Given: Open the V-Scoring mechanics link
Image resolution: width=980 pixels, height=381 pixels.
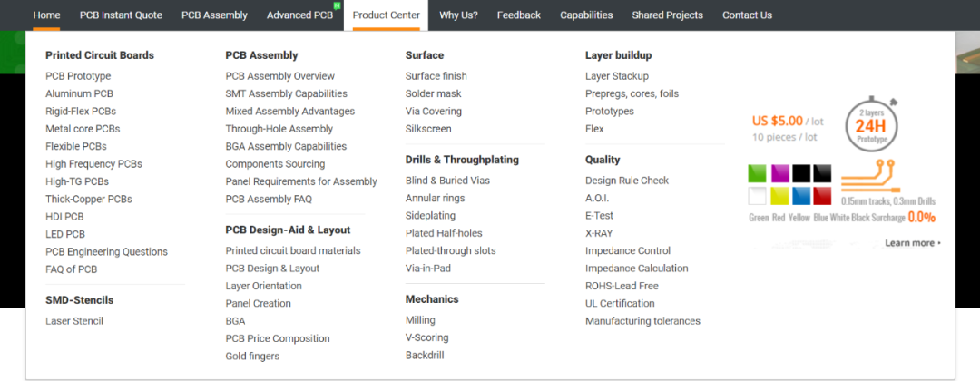Looking at the screenshot, I should pos(426,337).
